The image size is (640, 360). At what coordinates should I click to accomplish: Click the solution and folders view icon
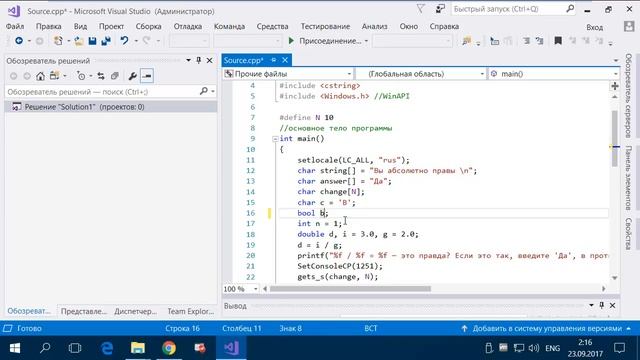(x=54, y=76)
